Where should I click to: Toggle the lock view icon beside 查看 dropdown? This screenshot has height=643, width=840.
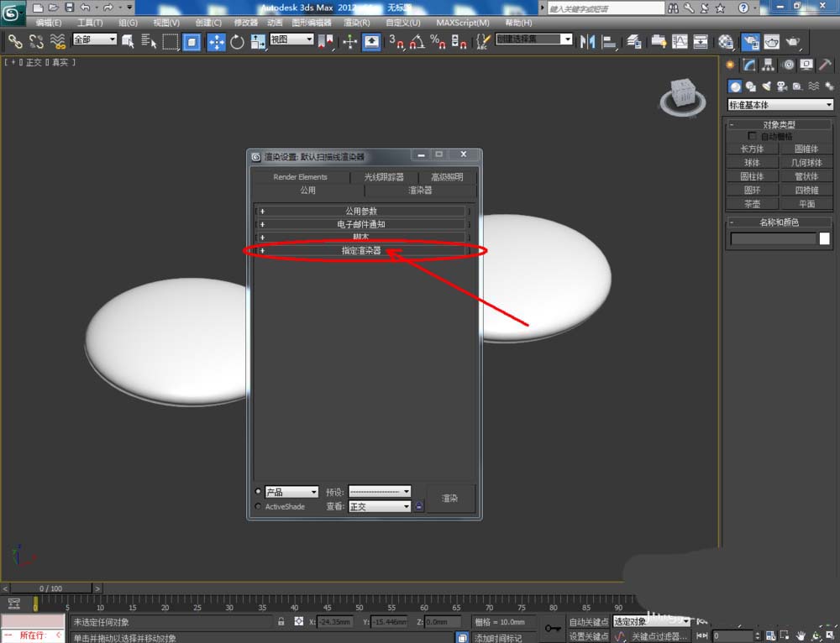[x=419, y=506]
